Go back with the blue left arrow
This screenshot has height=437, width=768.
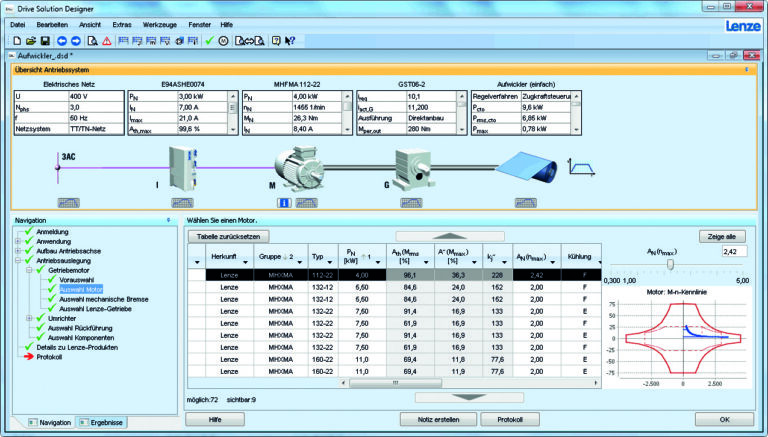(x=62, y=41)
